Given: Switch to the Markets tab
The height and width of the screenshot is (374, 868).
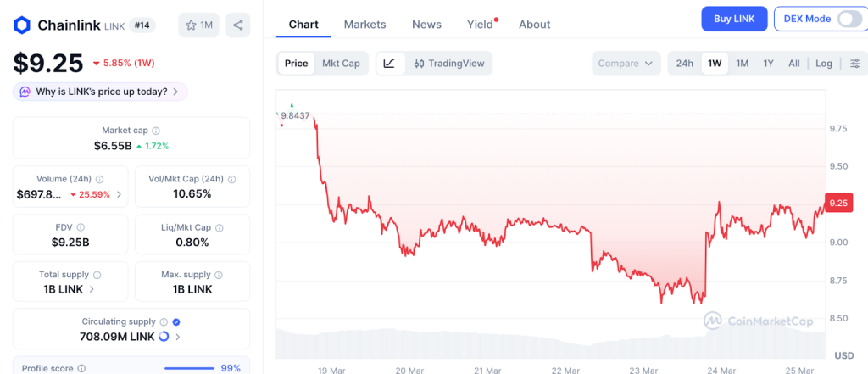Looking at the screenshot, I should [364, 25].
